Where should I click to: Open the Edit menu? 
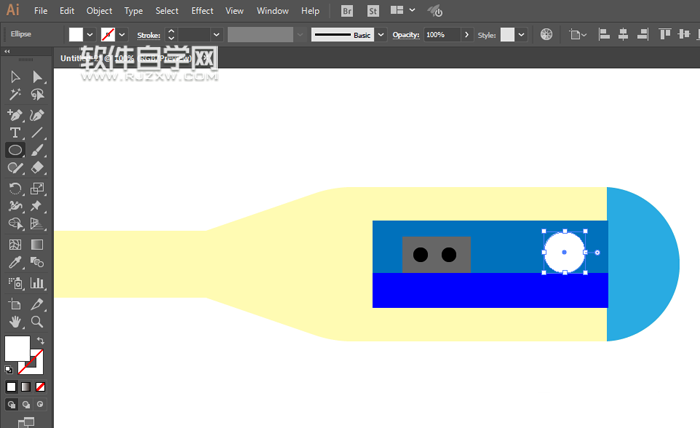67,11
